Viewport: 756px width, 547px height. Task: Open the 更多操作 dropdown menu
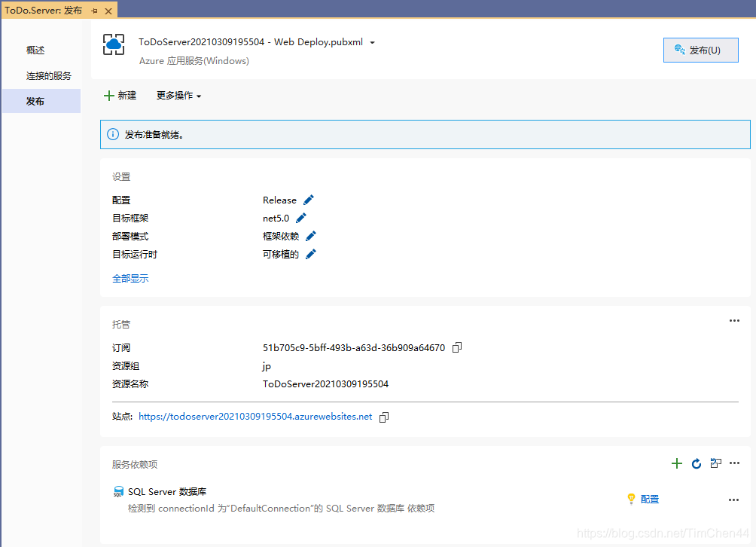[x=179, y=96]
